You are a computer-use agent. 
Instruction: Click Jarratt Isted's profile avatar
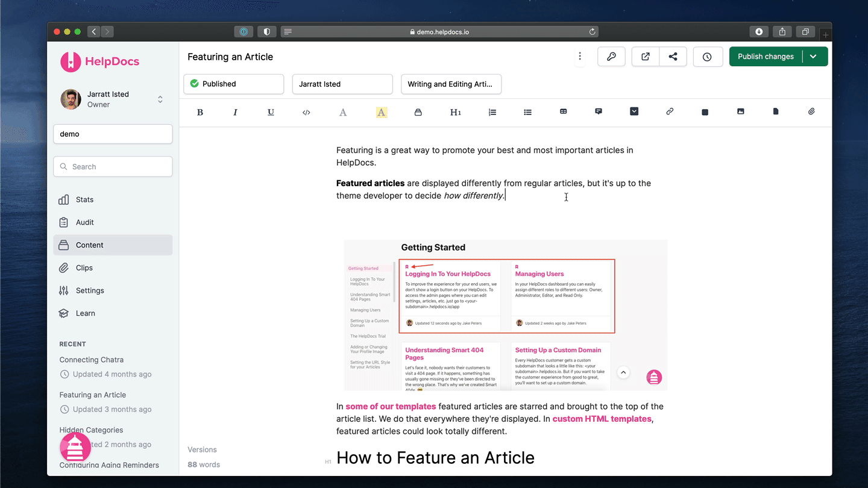[x=71, y=99]
